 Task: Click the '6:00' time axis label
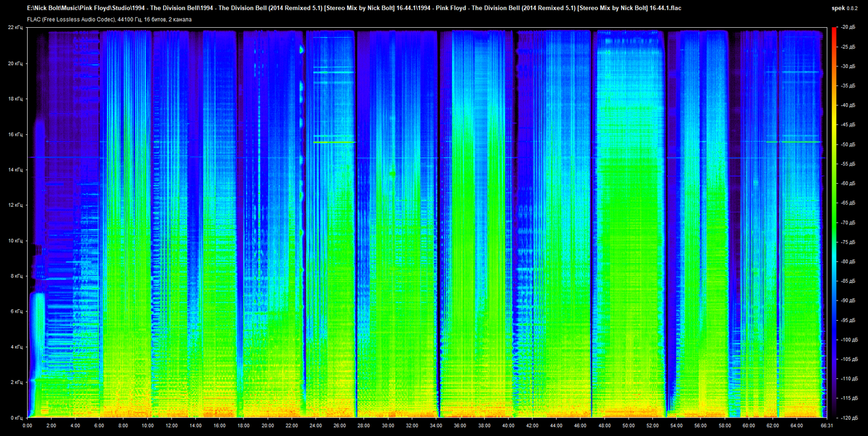point(100,427)
